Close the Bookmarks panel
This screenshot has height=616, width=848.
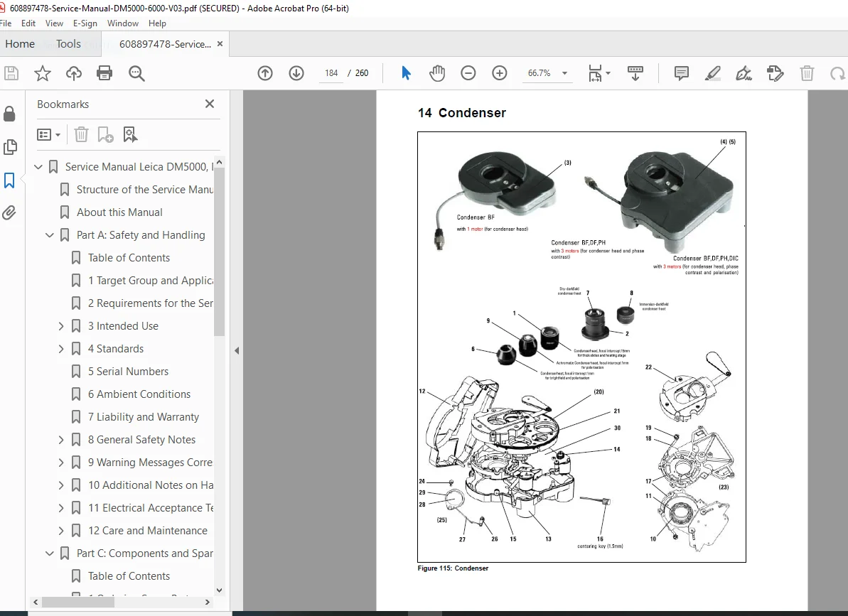(210, 104)
